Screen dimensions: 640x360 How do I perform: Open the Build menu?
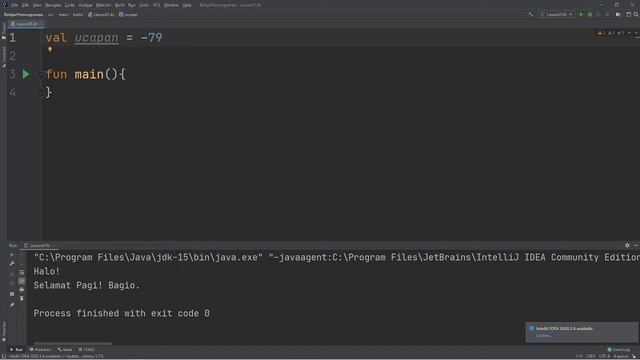point(120,5)
